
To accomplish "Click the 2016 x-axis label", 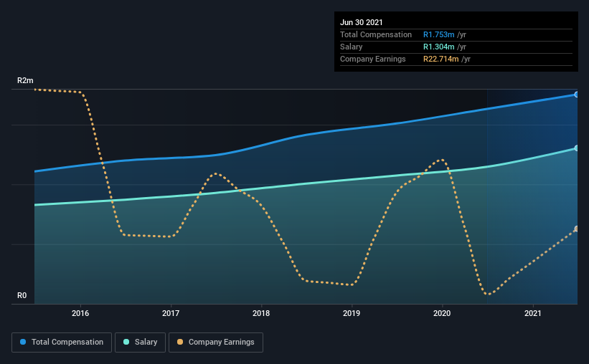I will pos(80,313).
